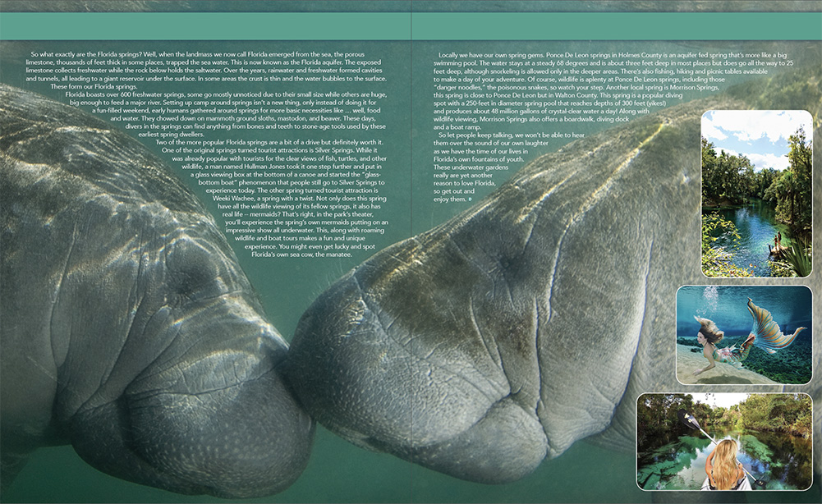
Task: Select the kayaker photo at bottom right
Action: pos(724,442)
